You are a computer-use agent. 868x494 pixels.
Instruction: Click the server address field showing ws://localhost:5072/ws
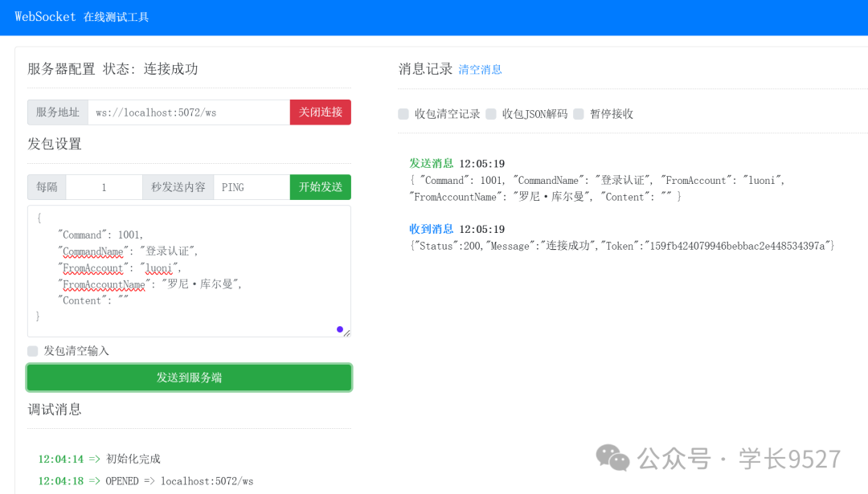[x=188, y=112]
